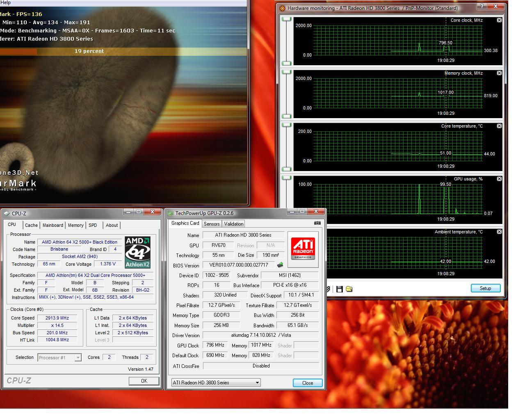525x420 pixels.
Task: Open the SPD tab in CPU-Z
Action: click(x=93, y=225)
